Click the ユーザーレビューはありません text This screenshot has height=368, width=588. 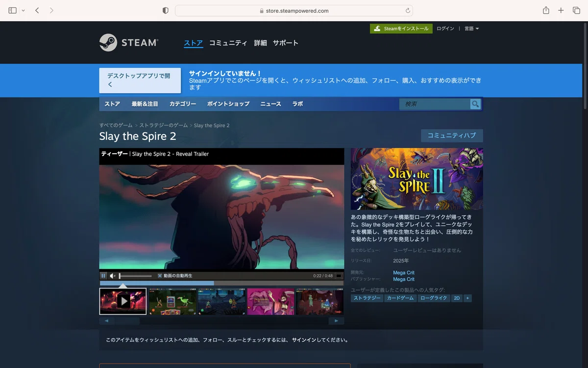[x=427, y=250]
